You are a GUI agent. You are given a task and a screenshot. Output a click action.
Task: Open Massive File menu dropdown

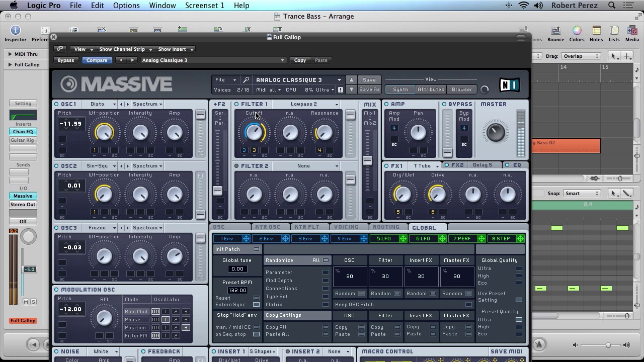pos(225,80)
